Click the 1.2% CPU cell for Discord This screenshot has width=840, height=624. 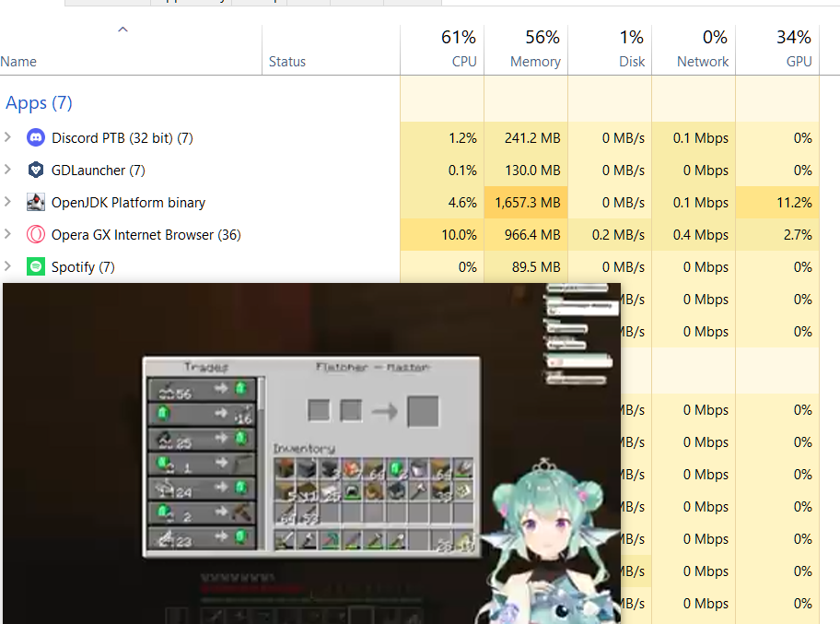click(442, 138)
